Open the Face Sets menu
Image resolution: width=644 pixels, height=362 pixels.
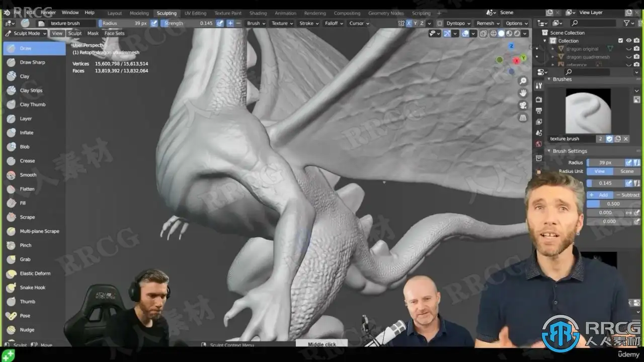114,33
